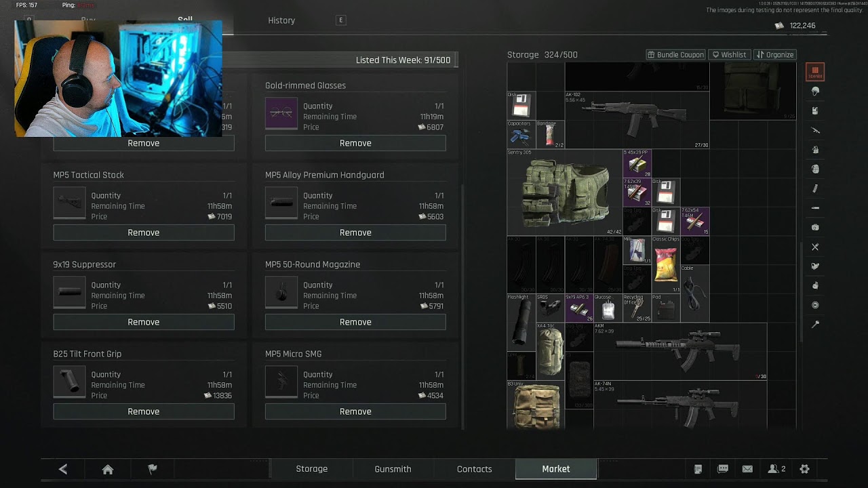Viewport: 868px width, 488px height.
Task: Select the AKM rifle in storage
Action: (680, 351)
